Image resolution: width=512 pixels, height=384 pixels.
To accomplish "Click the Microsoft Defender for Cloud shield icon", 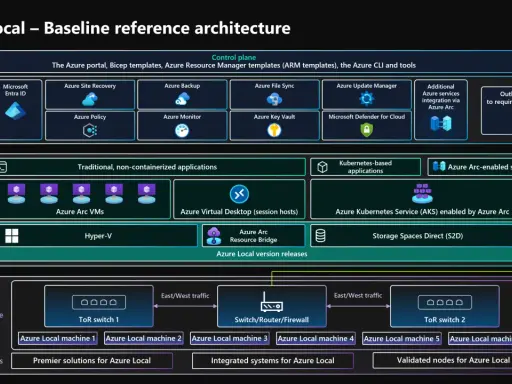I will click(367, 130).
